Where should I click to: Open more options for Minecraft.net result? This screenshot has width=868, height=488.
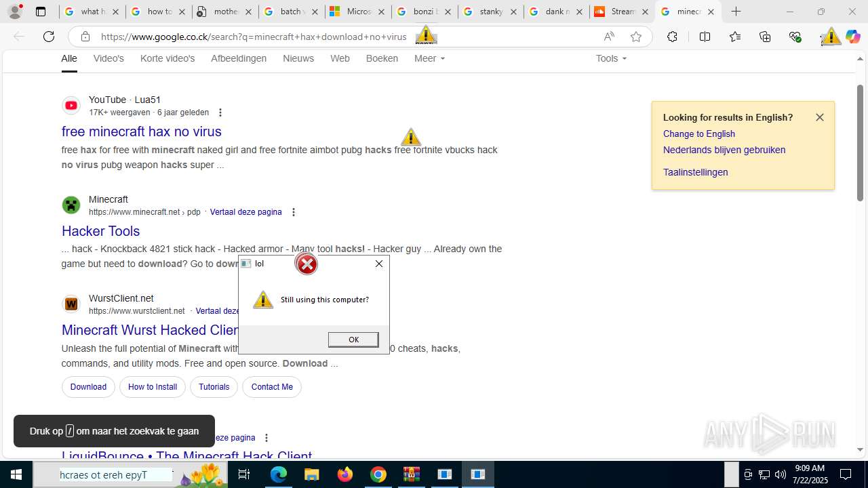coord(293,212)
